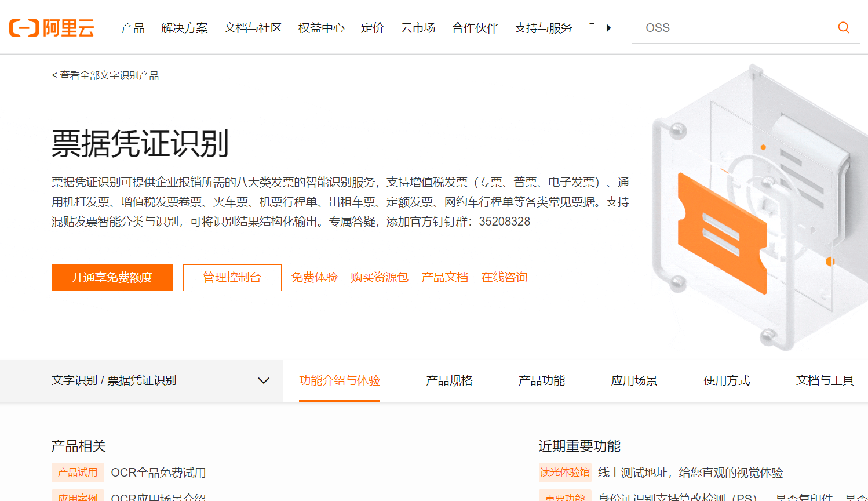Open OCR全品免费试用 link
868x501 pixels.
pyautogui.click(x=158, y=473)
